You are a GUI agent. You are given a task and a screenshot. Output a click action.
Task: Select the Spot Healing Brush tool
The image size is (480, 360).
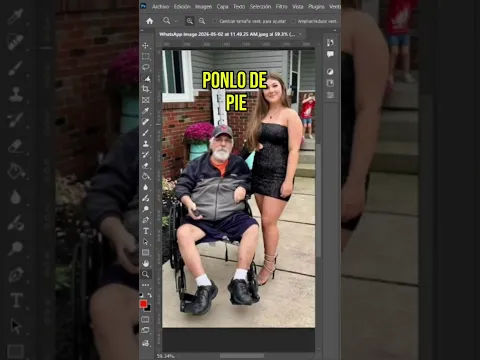pos(146,122)
